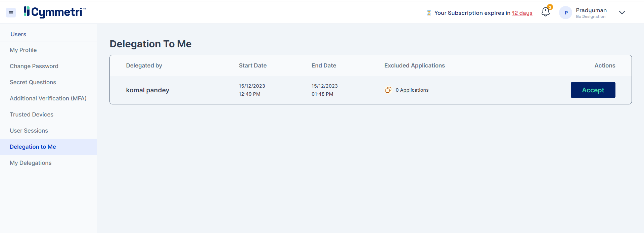
Task: Select Delegation to Me menu item
Action: (x=33, y=147)
